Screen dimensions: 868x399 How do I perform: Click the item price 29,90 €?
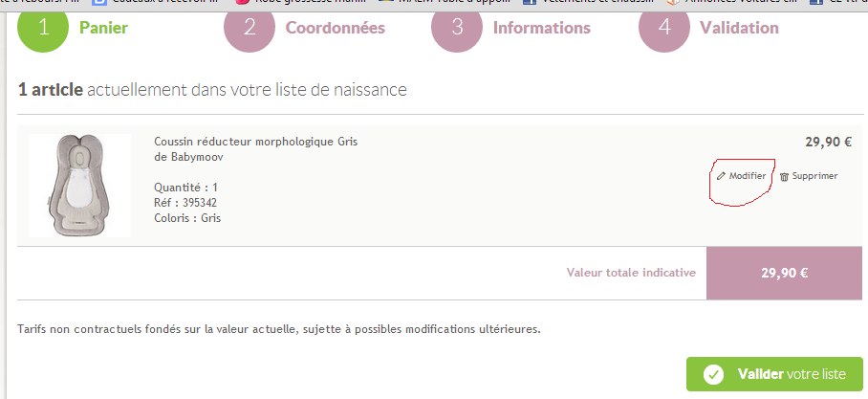[x=828, y=142]
